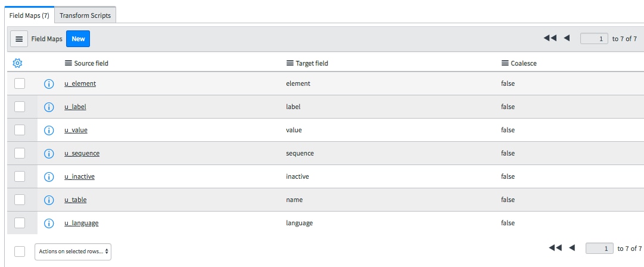This screenshot has width=644, height=267.
Task: Click the top page number input field
Action: click(594, 39)
